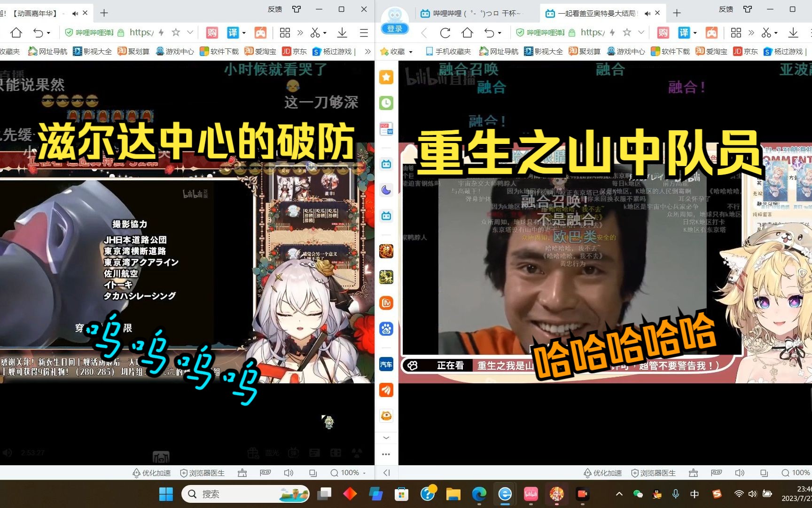The height and width of the screenshot is (508, 812).
Task: Reload the page in right browser
Action: (445, 32)
